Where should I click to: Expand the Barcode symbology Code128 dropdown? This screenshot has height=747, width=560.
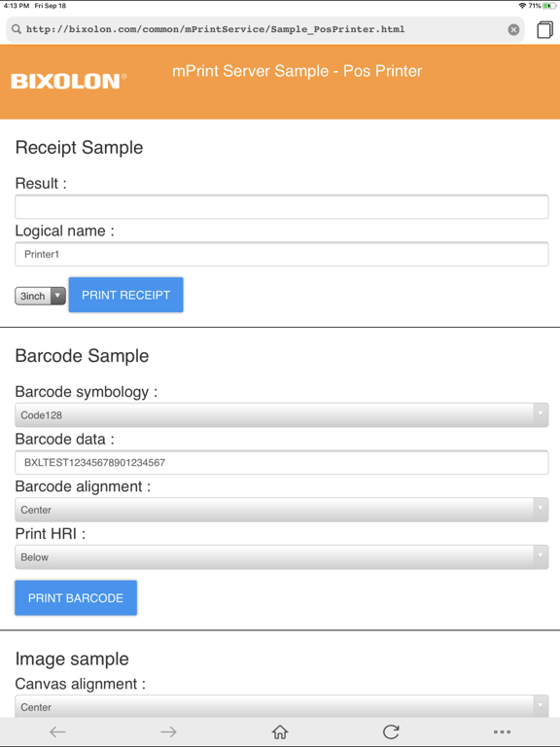pos(281,415)
